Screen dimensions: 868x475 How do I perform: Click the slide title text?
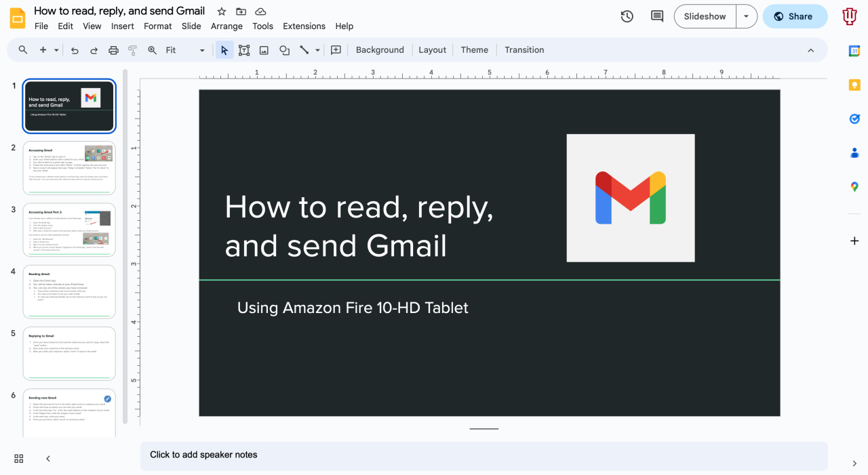pyautogui.click(x=359, y=226)
